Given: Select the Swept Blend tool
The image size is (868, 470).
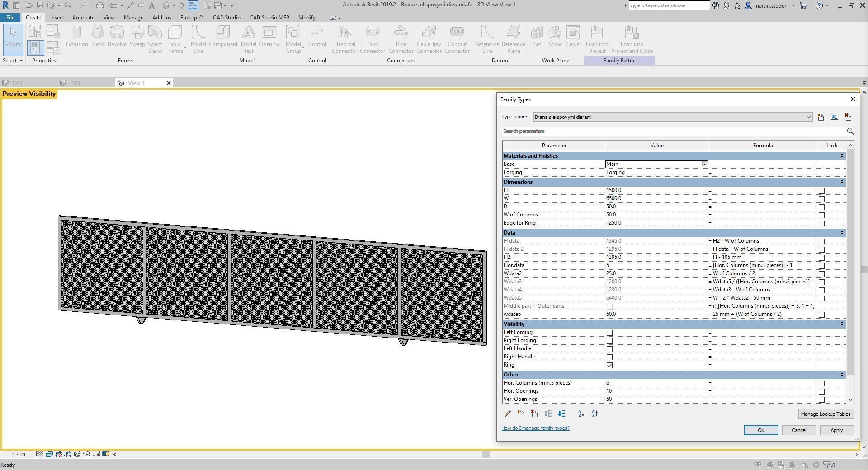Looking at the screenshot, I should point(155,40).
